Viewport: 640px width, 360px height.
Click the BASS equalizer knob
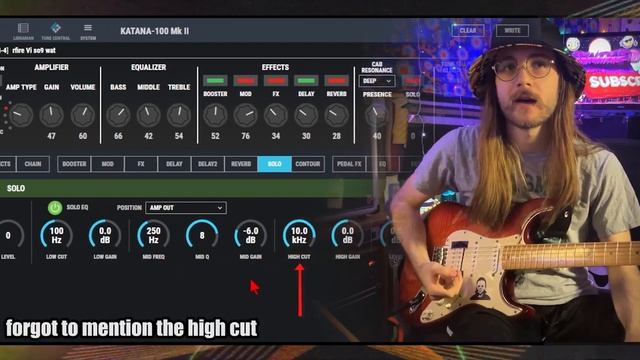(x=118, y=115)
